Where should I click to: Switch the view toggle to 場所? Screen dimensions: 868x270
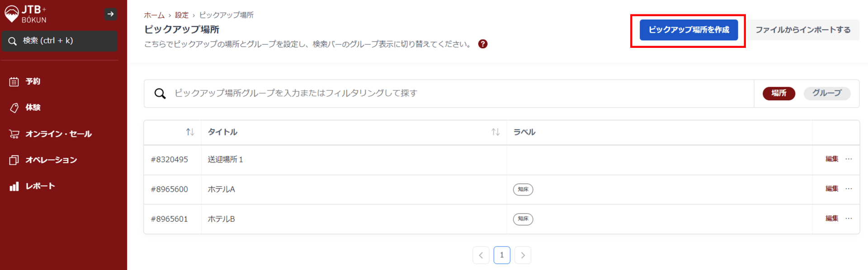click(x=778, y=93)
